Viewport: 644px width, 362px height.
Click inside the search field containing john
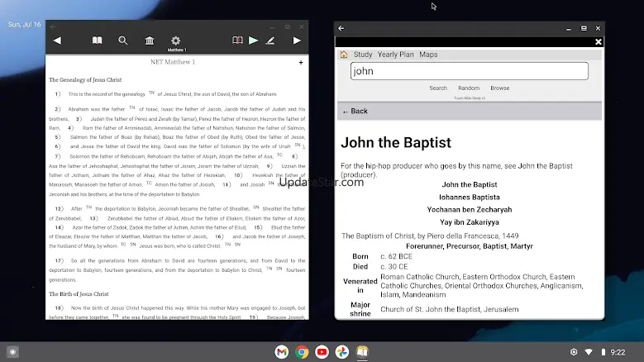point(468,72)
